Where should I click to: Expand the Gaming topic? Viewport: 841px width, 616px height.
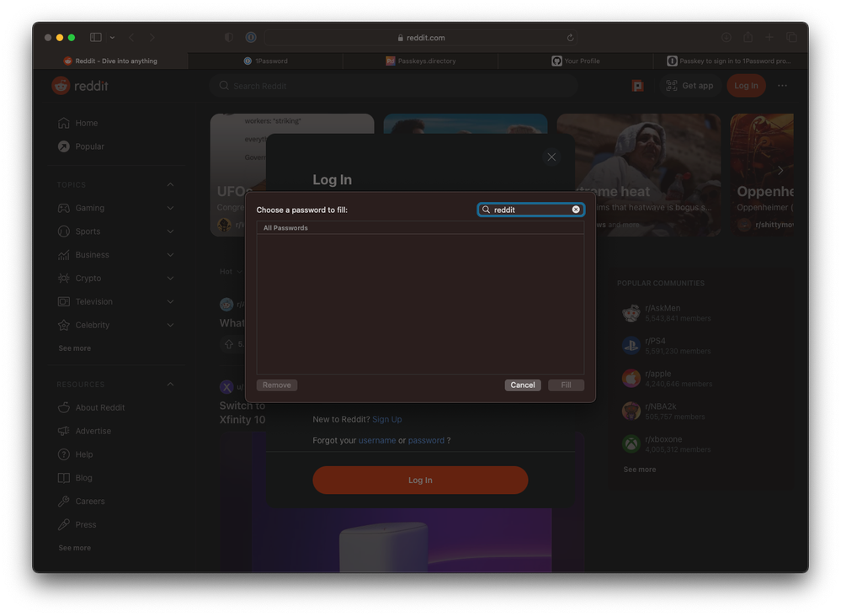point(170,208)
